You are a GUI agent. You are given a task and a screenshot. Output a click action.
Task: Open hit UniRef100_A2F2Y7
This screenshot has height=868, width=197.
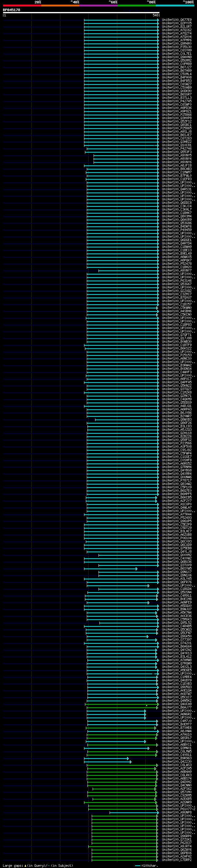click(x=176, y=501)
